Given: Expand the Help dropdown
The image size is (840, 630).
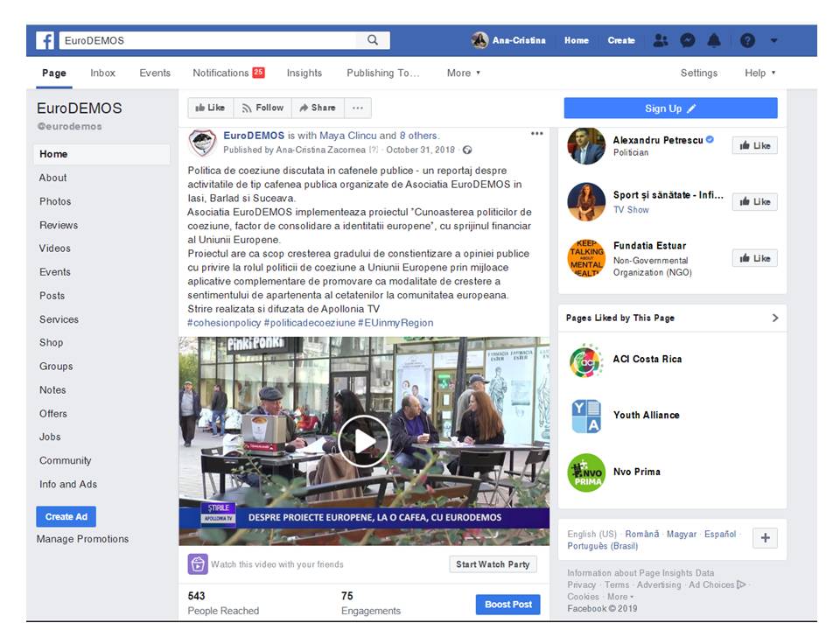Looking at the screenshot, I should click(760, 73).
